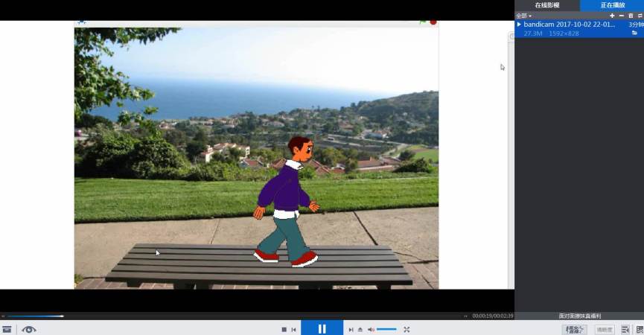Toggle the eye icon in bottom bar
The height and width of the screenshot is (335, 644).
[x=29, y=329]
